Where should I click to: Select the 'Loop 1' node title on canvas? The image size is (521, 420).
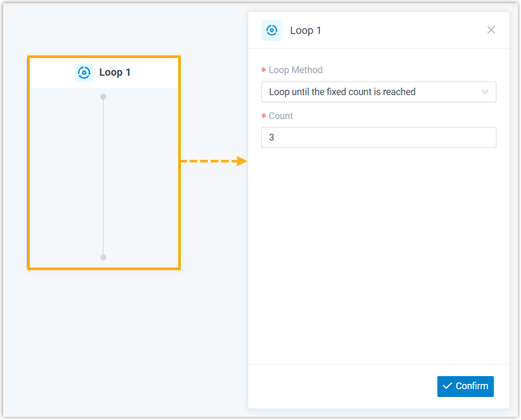[115, 73]
